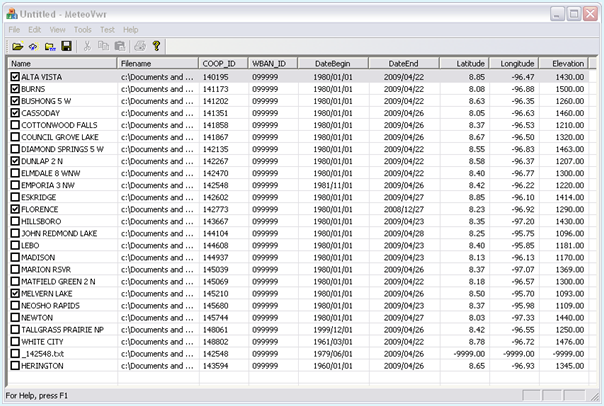Click the Cut scissors icon

(87, 46)
